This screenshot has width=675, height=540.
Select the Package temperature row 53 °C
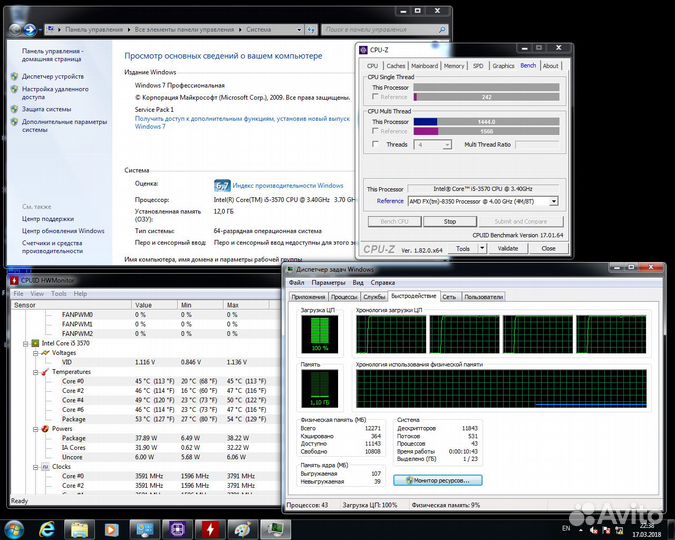coord(145,419)
